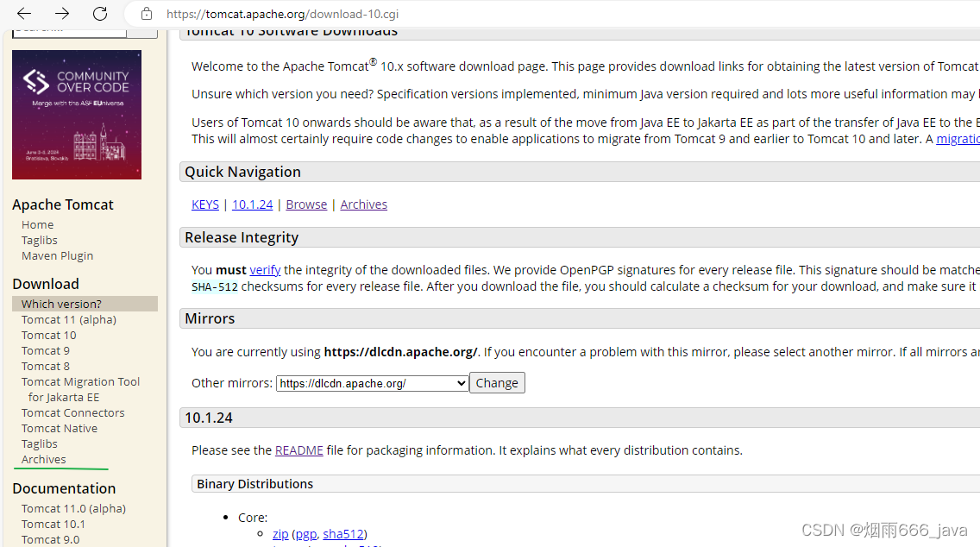The image size is (980, 547).
Task: Click the Quick Navigation heading
Action: click(242, 172)
